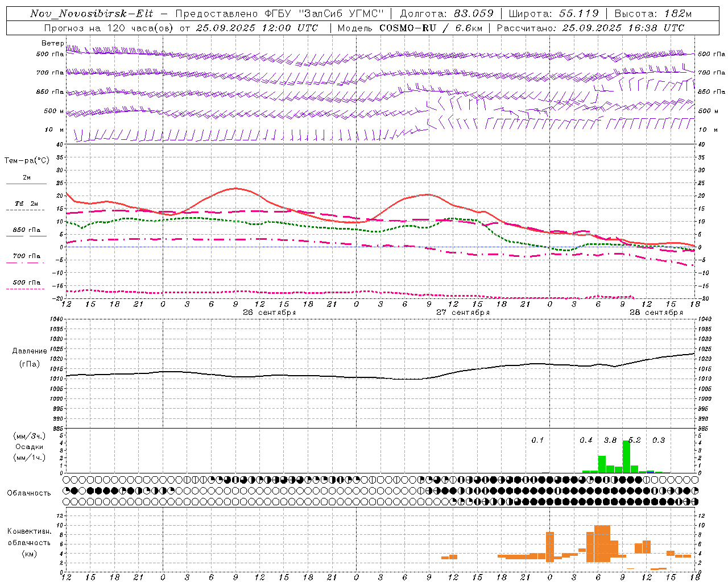Click the Ветер wind panel label
The height and width of the screenshot is (582, 728).
coord(52,43)
